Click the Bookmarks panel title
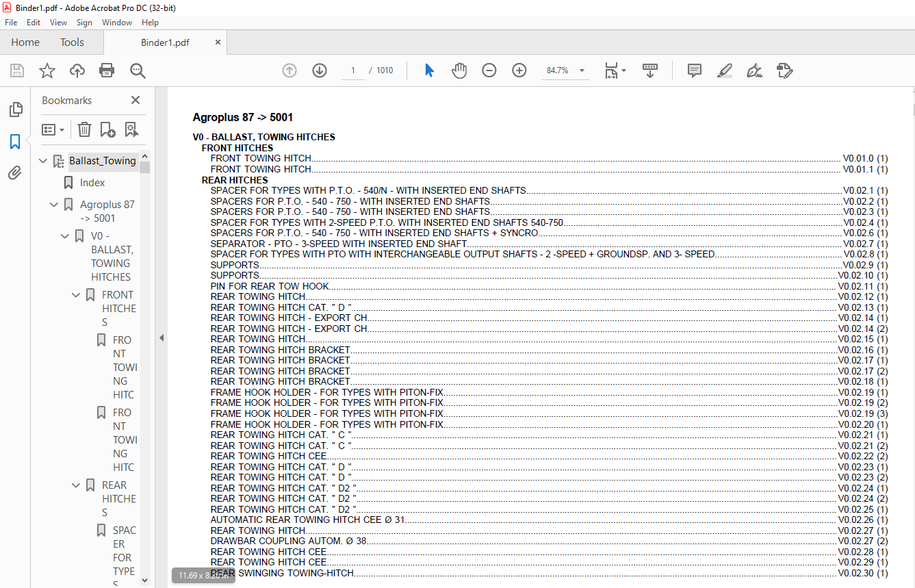The width and height of the screenshot is (915, 588). pos(66,101)
